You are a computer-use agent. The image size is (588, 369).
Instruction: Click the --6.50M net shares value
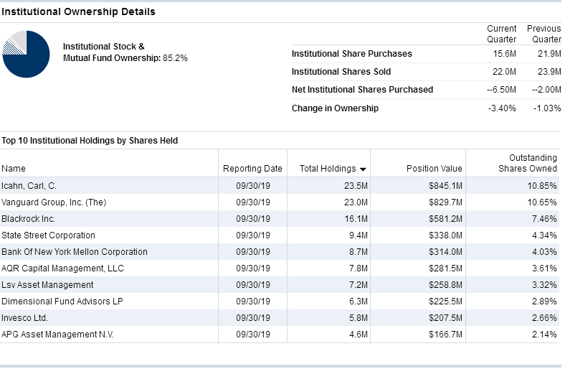501,90
